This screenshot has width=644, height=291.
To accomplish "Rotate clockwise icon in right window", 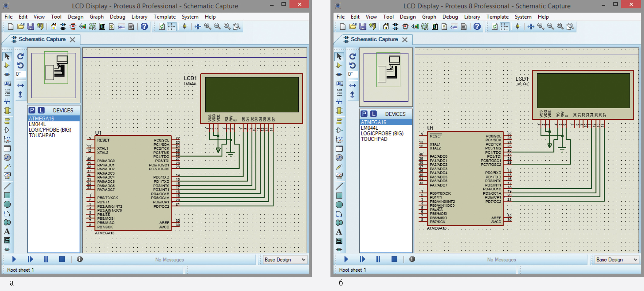I will pyautogui.click(x=353, y=56).
